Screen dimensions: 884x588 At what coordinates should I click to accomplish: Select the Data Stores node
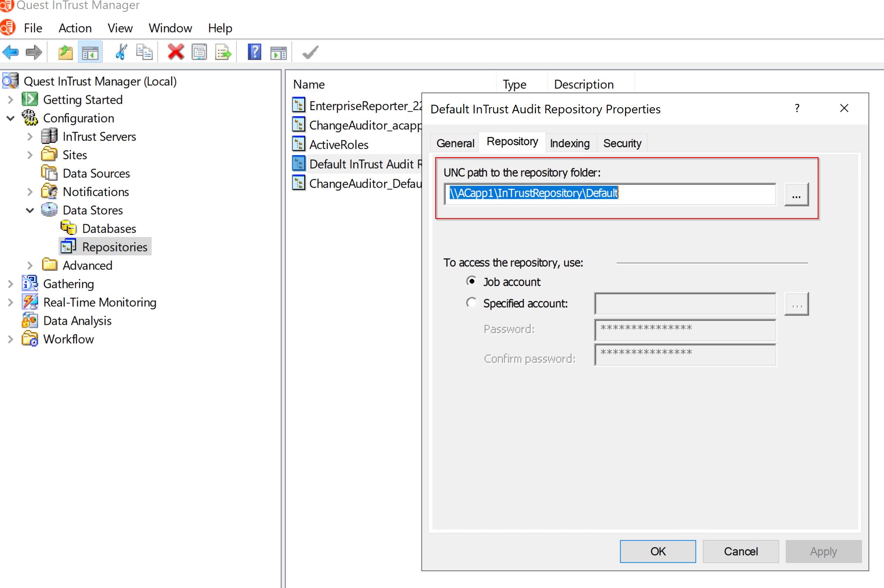93,210
